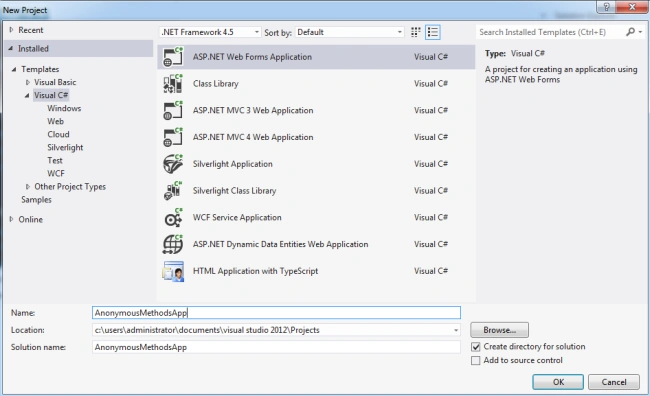Close the New Project dialog
This screenshot has height=396, width=650.
click(632, 7)
